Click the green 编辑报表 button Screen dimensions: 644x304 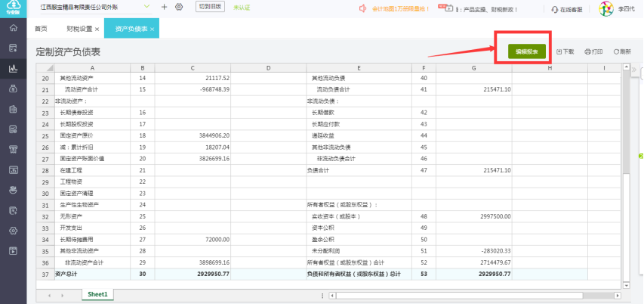[527, 51]
